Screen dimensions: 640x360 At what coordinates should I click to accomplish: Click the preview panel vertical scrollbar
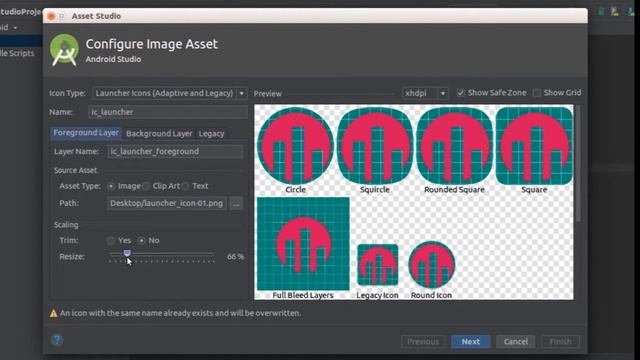[x=577, y=163]
